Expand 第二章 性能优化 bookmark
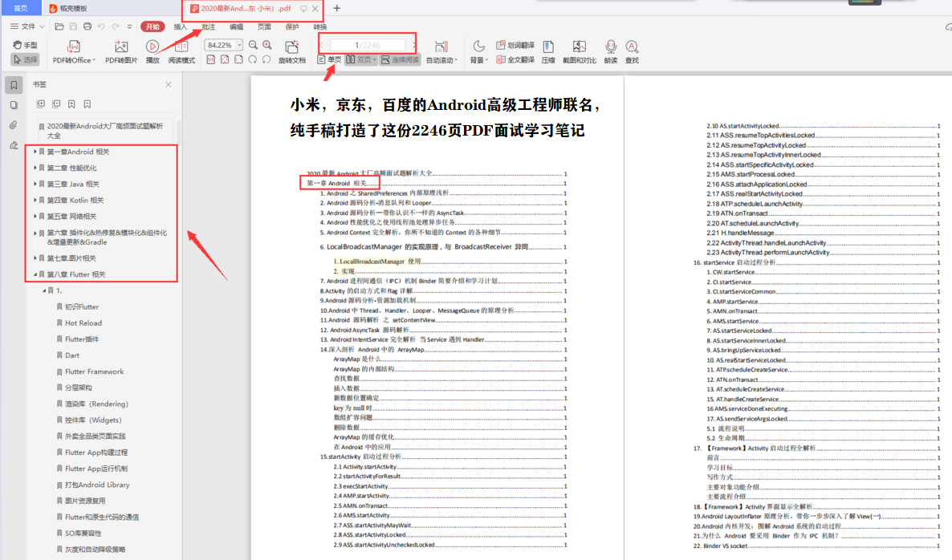 (35, 168)
